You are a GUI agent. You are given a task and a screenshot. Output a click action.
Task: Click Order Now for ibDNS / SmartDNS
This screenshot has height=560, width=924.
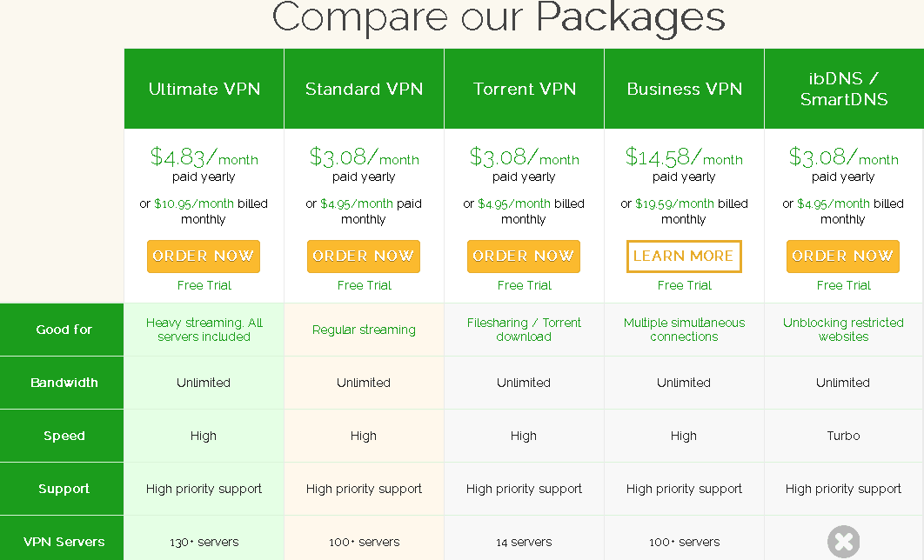[x=843, y=257]
